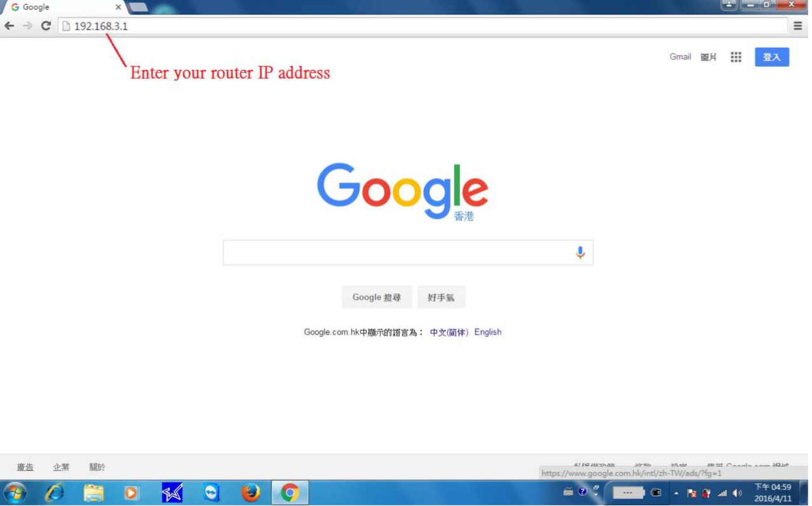Close the Google tab
Viewport: 812px width, 506px height.
click(x=118, y=8)
